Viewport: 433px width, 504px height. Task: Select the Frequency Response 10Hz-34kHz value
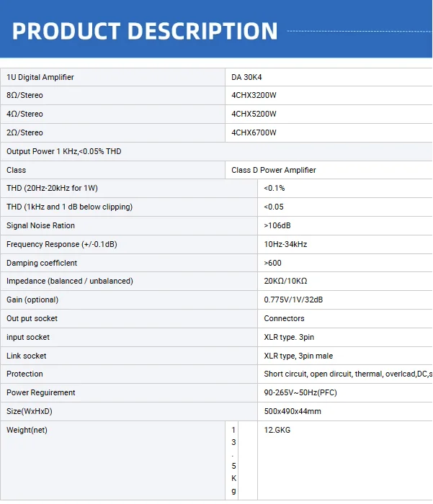pyautogui.click(x=285, y=244)
